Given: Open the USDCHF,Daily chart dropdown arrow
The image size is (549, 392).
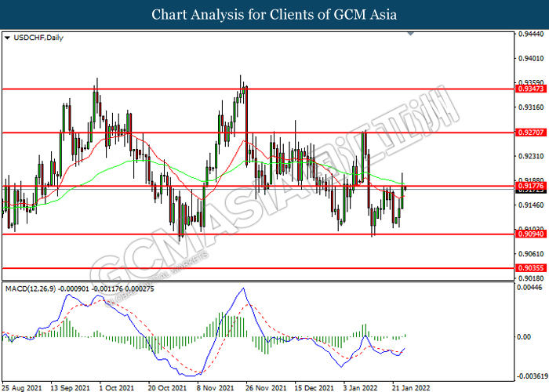Looking at the screenshot, I should 7,38.
